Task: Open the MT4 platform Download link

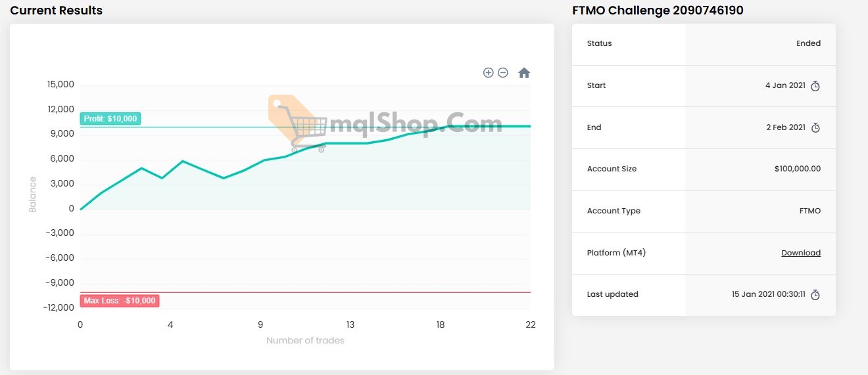Action: (800, 253)
